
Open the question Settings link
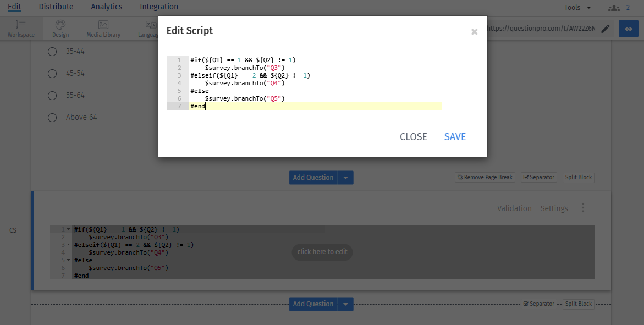(554, 208)
